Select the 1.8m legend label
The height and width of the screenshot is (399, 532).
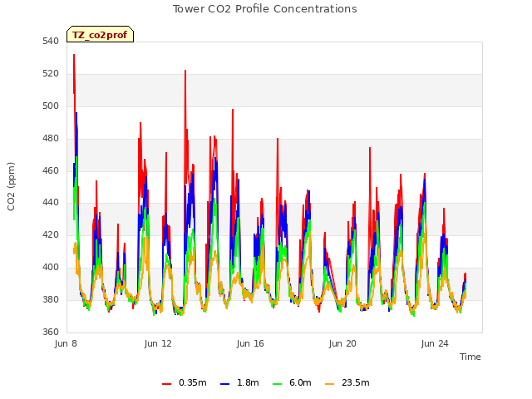pyautogui.click(x=248, y=382)
